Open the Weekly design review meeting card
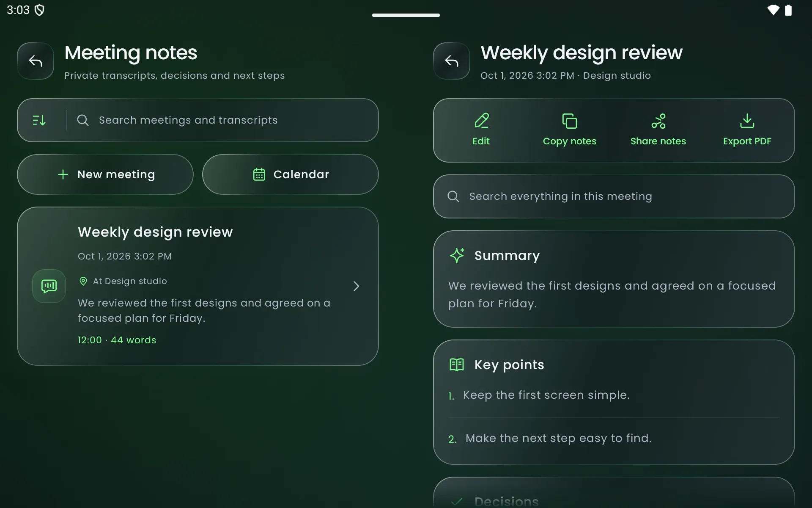812x508 pixels. (x=198, y=286)
